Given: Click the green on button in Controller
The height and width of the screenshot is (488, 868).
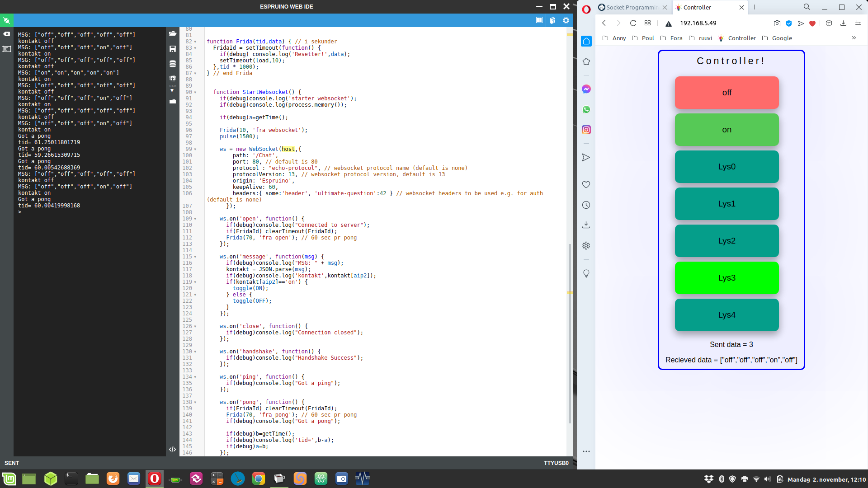Looking at the screenshot, I should pyautogui.click(x=726, y=130).
